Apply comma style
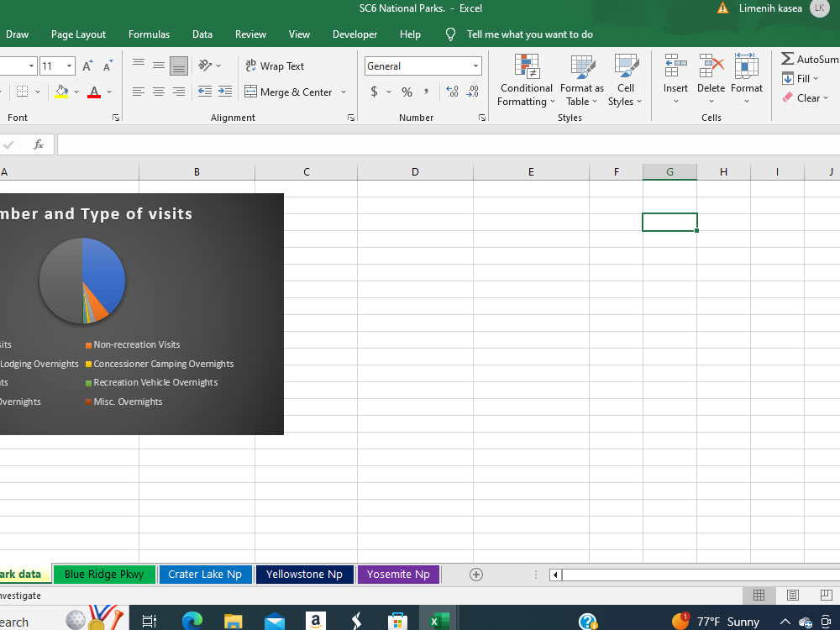Viewport: 840px width, 630px height. click(427, 92)
